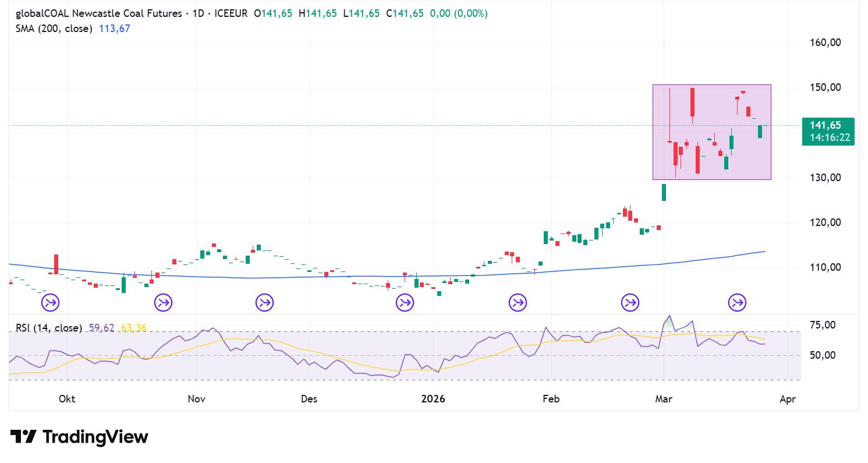Click the contract-roll marker icon below late October candles
The width and height of the screenshot is (868, 463).
[x=163, y=302]
